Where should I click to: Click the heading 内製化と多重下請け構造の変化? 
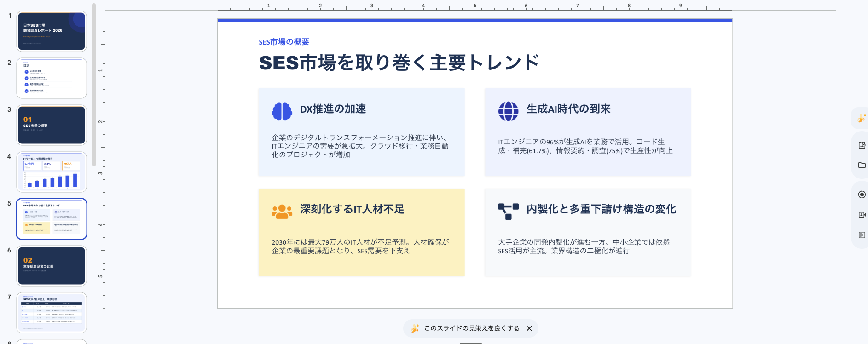tap(601, 209)
